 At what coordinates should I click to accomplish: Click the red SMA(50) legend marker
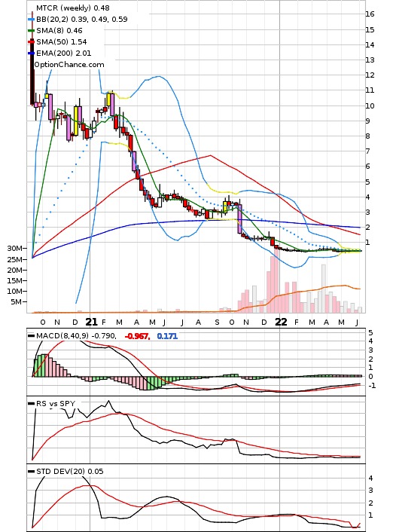(x=31, y=41)
